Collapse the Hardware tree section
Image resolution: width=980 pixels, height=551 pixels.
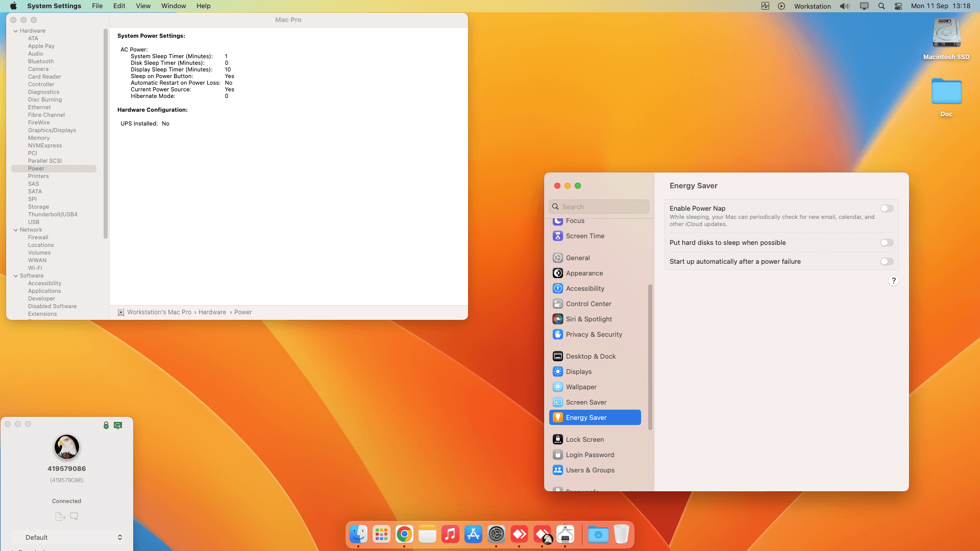(x=16, y=31)
